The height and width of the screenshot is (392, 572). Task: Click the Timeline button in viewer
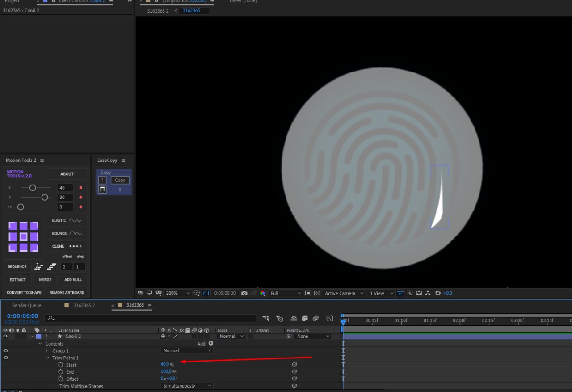pos(419,293)
